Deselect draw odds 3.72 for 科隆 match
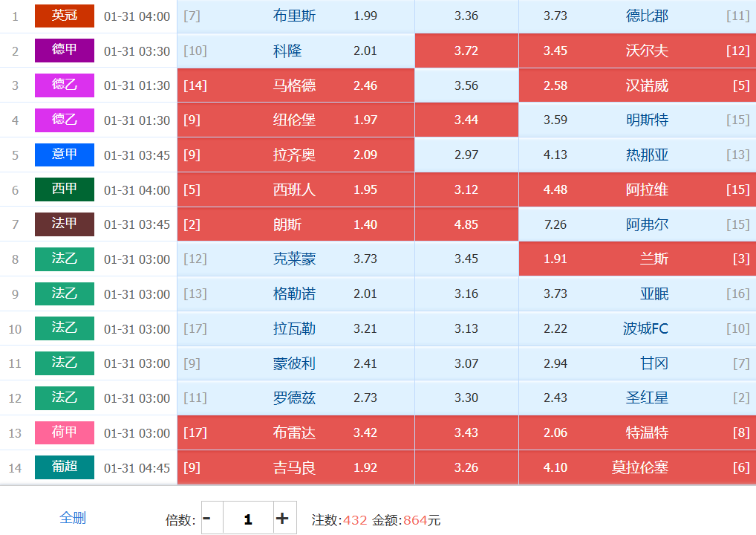This screenshot has width=756, height=535. [x=466, y=51]
